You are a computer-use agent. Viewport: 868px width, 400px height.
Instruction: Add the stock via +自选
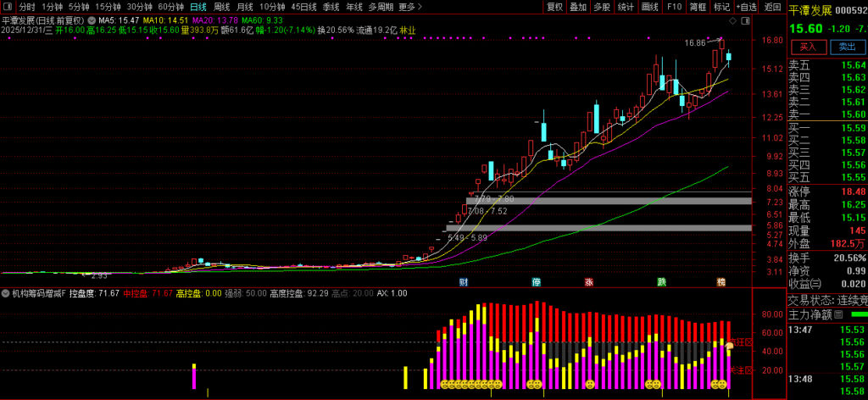[743, 7]
